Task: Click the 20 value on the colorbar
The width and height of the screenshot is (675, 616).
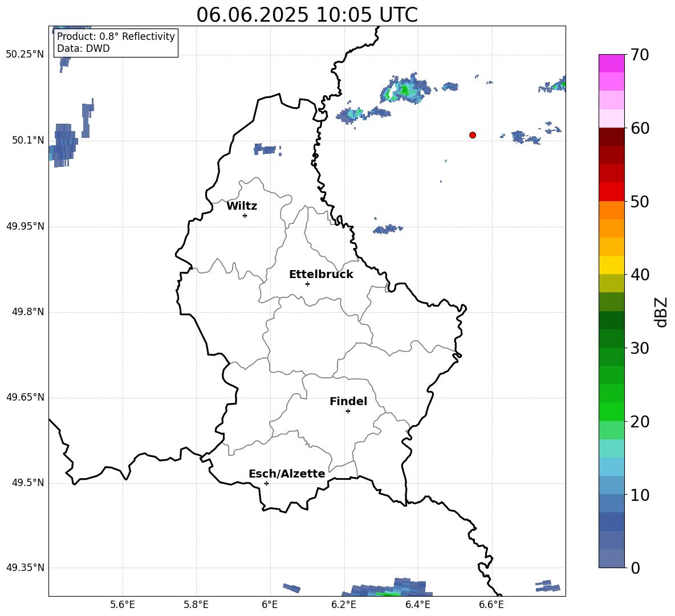Action: coord(639,422)
